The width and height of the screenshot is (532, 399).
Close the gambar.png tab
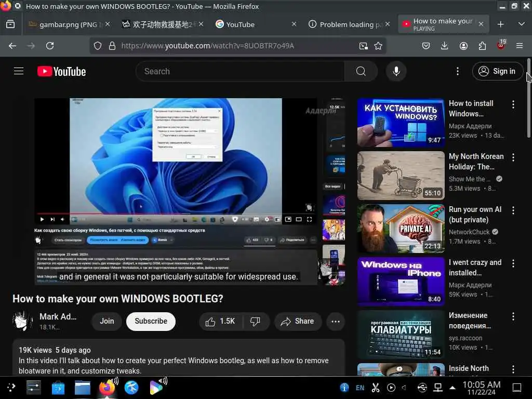[108, 24]
